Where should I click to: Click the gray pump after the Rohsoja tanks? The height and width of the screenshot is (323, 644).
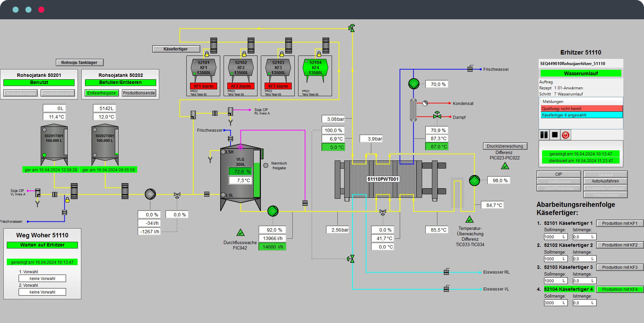click(150, 194)
